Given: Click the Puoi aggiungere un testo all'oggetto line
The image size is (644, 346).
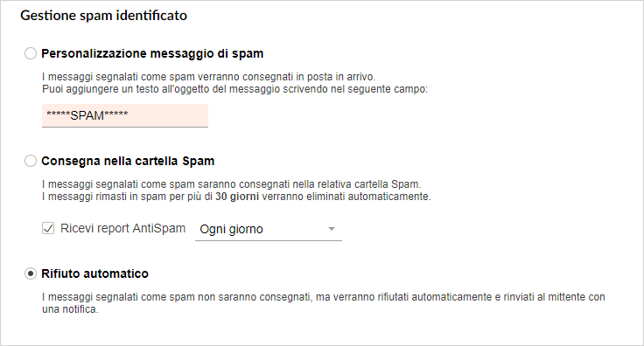Looking at the screenshot, I should (x=234, y=89).
